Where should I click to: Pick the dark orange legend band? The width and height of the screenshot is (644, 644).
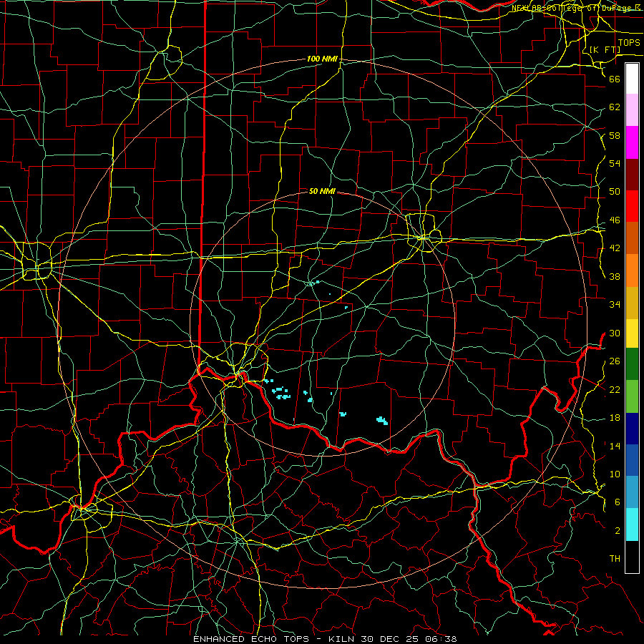[632, 238]
